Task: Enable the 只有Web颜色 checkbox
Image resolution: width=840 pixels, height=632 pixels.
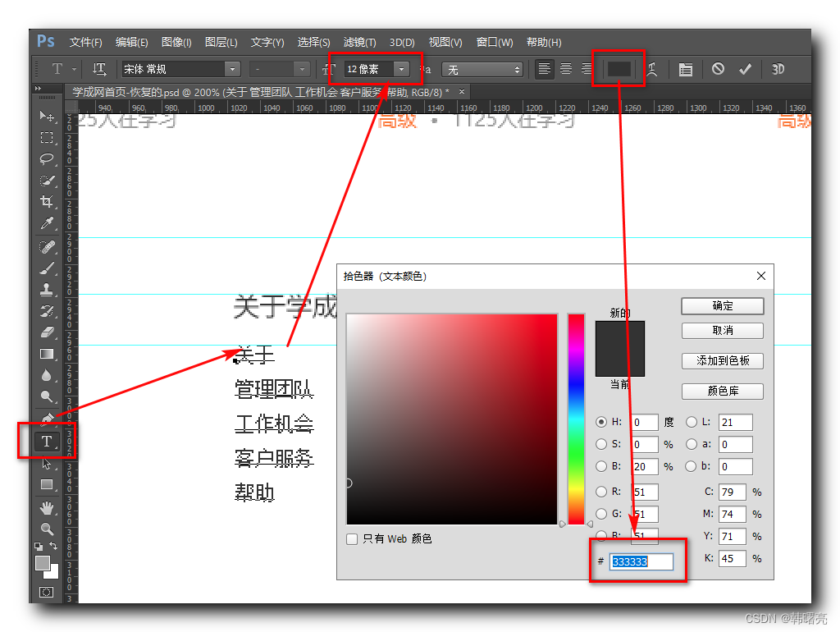Action: (x=351, y=538)
